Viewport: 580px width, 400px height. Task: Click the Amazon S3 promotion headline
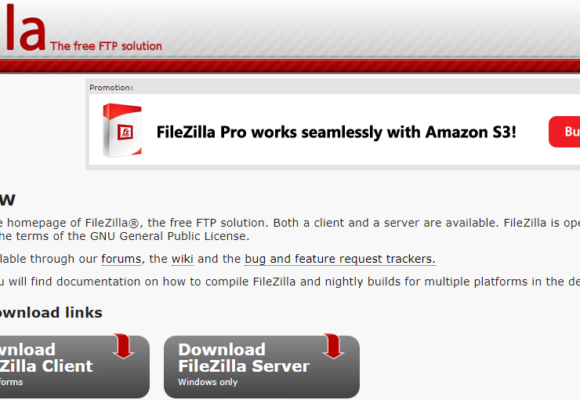pyautogui.click(x=336, y=132)
